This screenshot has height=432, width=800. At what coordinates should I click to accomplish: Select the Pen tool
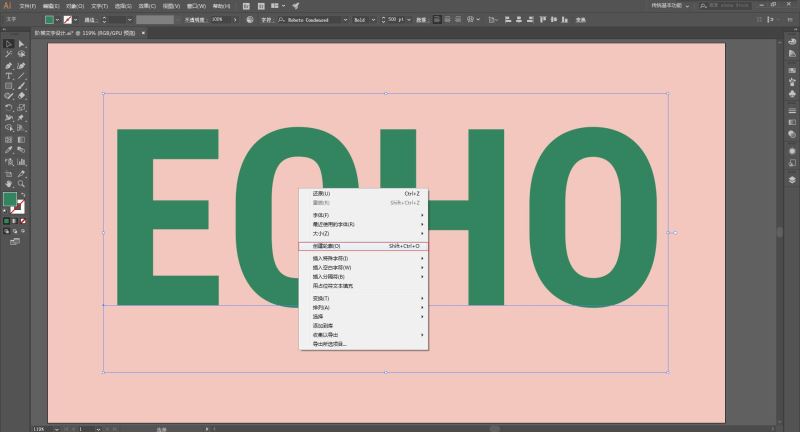click(9, 66)
